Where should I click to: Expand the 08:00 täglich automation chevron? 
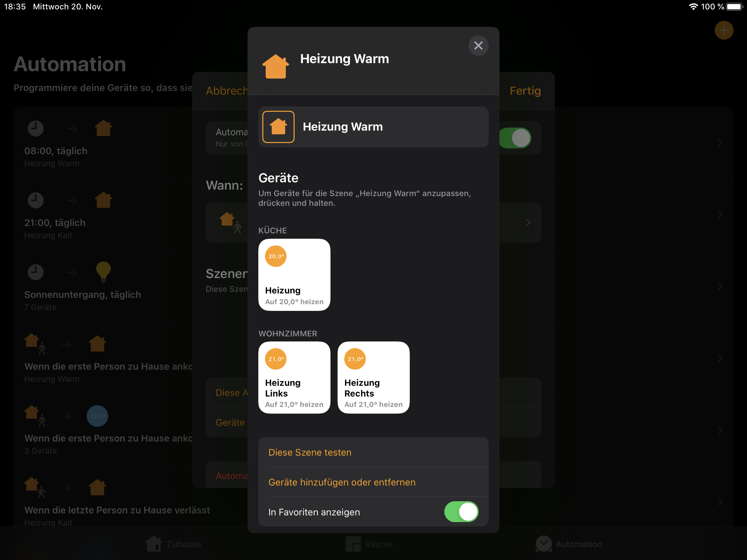720,143
